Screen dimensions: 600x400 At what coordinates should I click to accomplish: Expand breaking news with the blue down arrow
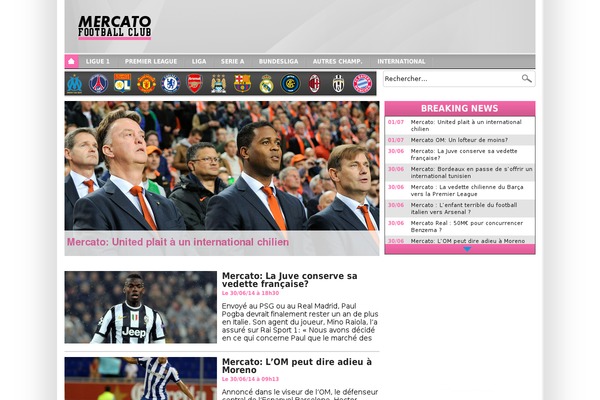[467, 249]
